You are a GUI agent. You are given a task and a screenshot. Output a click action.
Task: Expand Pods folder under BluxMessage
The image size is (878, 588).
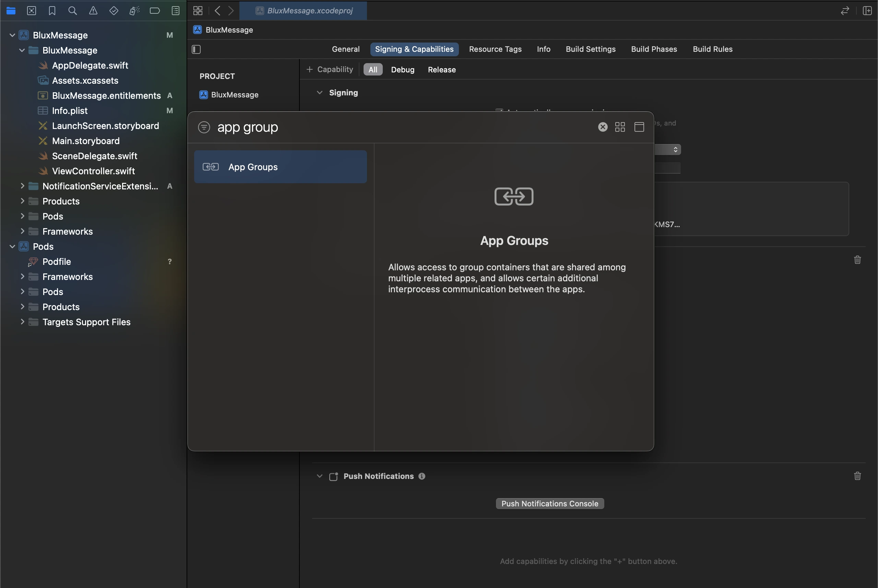point(22,216)
